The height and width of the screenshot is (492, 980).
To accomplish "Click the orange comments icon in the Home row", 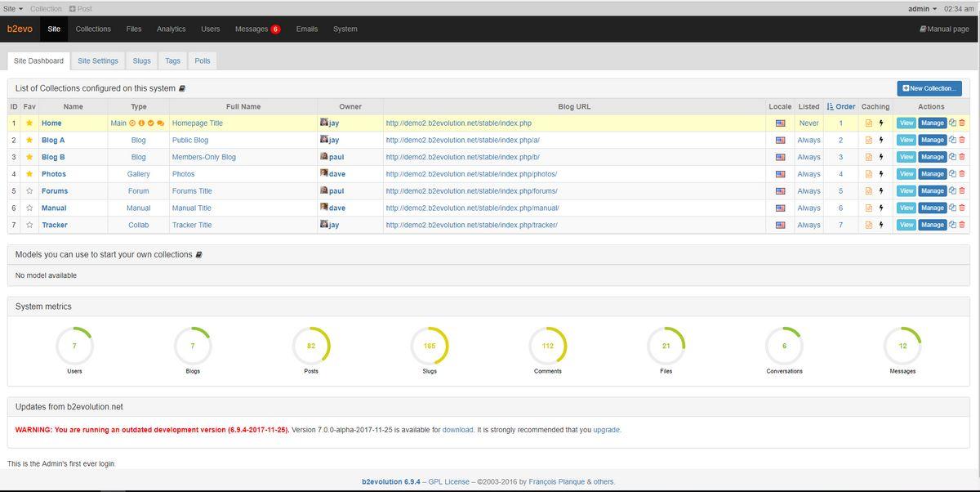I will [x=161, y=123].
